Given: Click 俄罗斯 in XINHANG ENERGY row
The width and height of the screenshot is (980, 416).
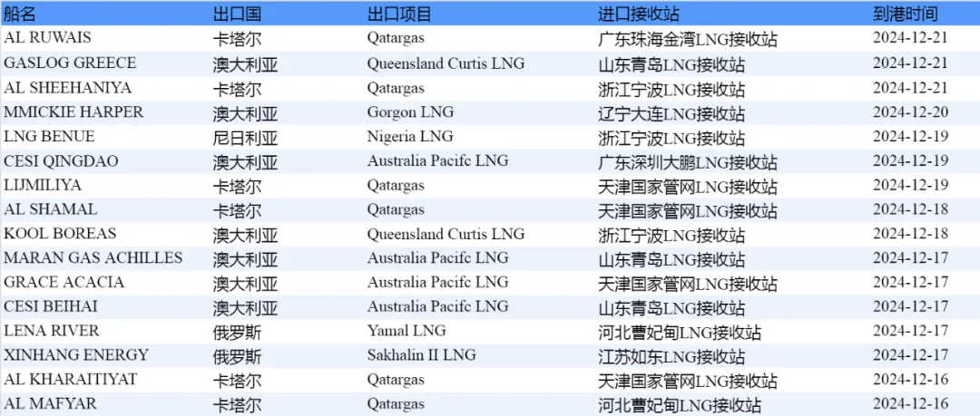Looking at the screenshot, I should coord(237,357).
